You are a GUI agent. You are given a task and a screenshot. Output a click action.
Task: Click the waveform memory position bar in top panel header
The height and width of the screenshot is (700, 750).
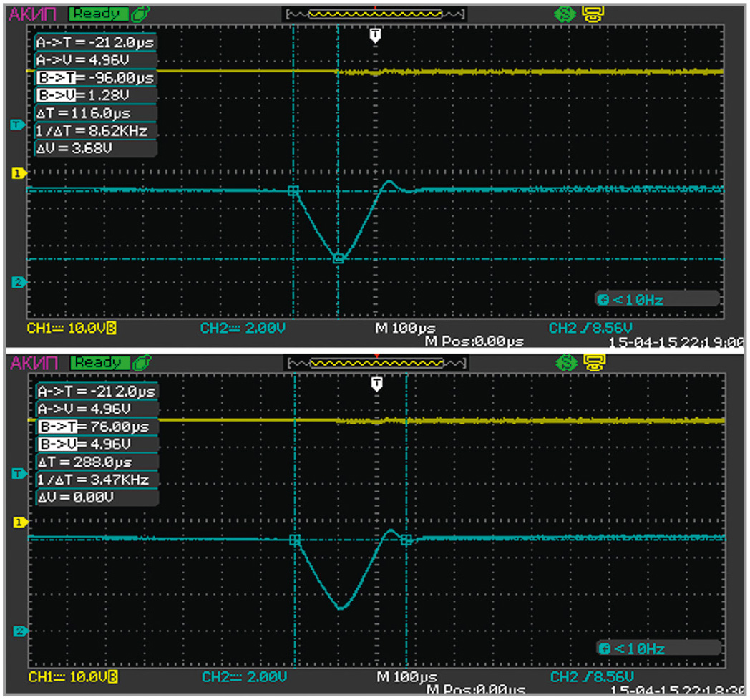(375, 14)
